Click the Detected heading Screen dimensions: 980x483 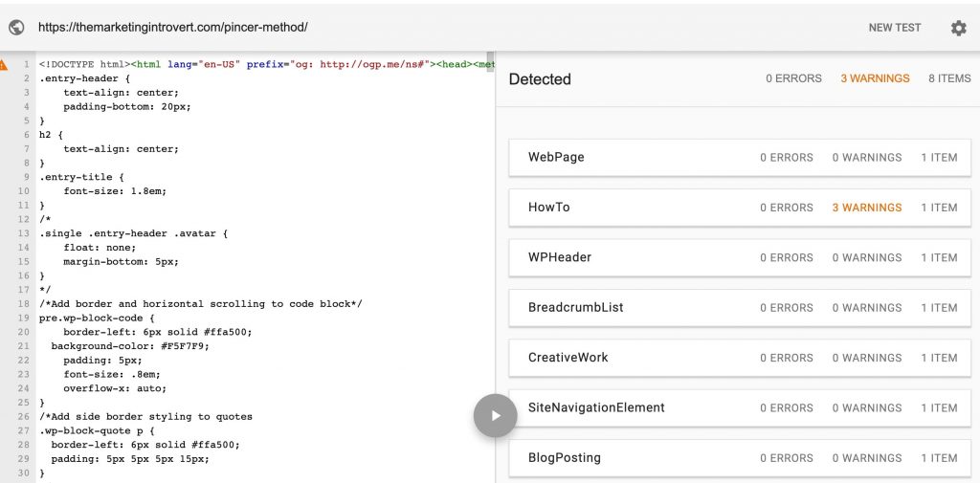point(540,79)
